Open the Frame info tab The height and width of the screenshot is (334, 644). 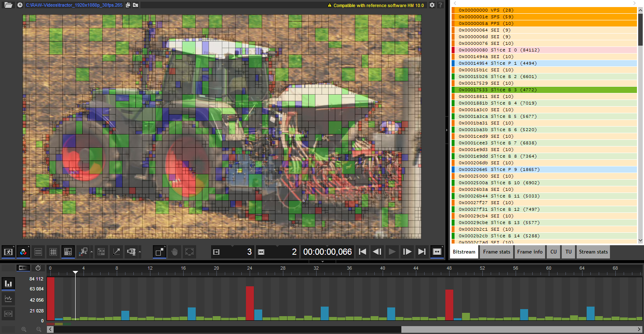point(530,252)
